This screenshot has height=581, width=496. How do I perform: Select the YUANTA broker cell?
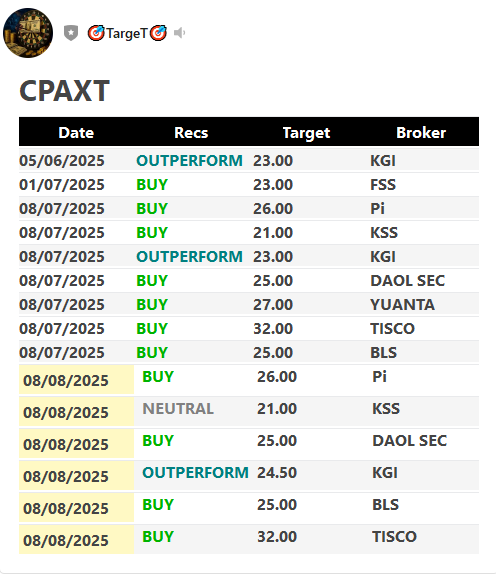pos(403,305)
